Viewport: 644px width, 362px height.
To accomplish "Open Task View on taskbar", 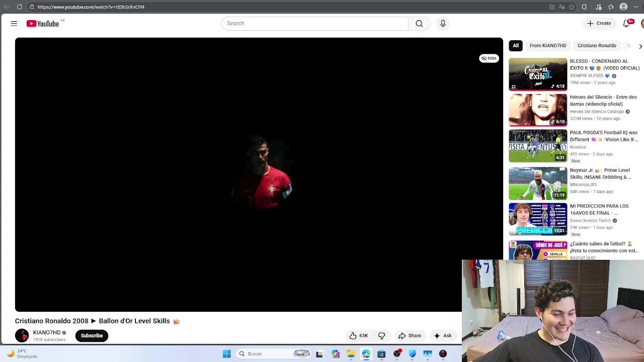I will [319, 354].
